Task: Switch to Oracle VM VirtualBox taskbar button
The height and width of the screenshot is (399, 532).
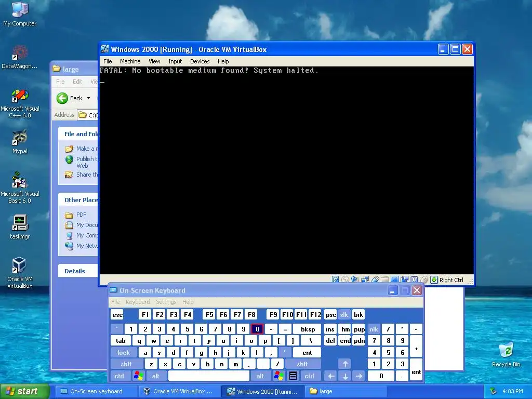Action: tap(179, 391)
